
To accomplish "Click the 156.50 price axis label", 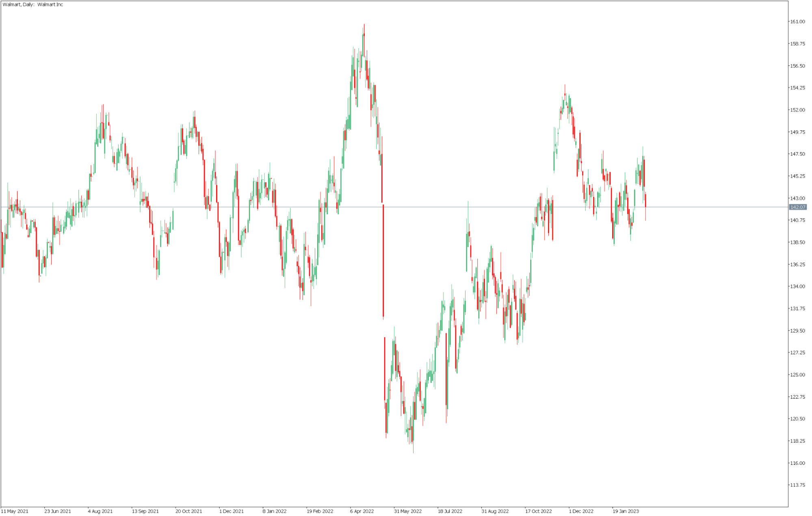I will click(x=797, y=66).
